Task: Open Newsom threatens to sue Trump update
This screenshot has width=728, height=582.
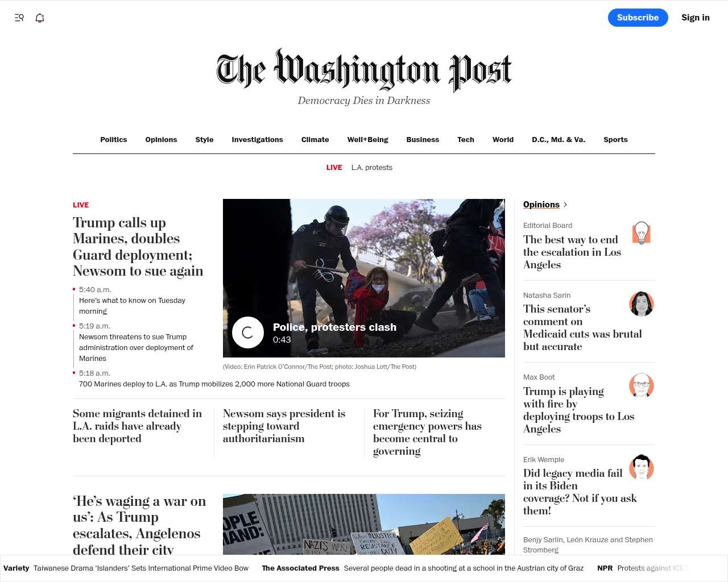Action: 136,347
